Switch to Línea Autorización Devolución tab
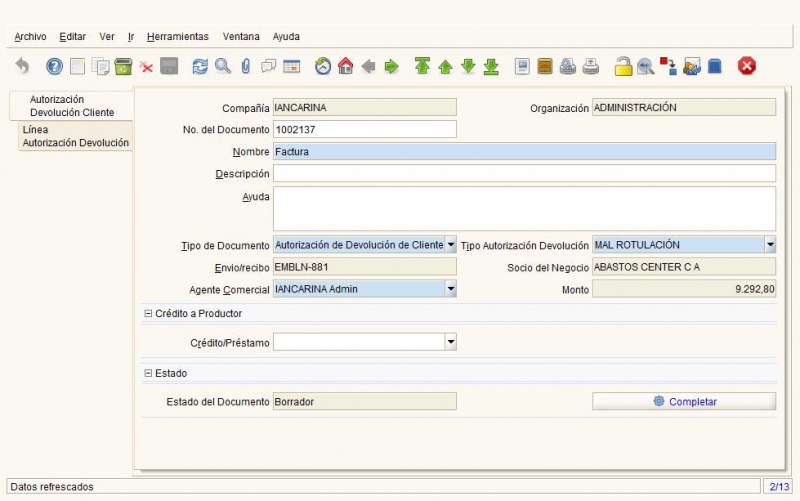The width and height of the screenshot is (800, 501). 75,136
